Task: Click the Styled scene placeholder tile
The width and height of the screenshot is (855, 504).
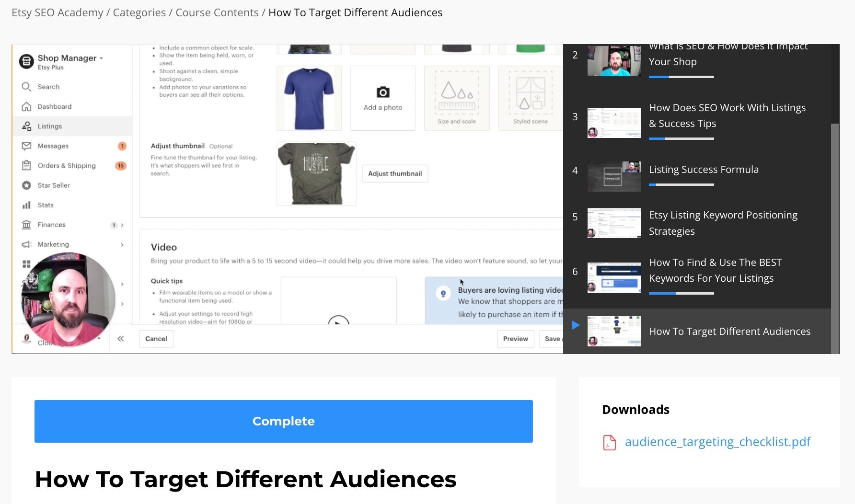Action: point(531,98)
